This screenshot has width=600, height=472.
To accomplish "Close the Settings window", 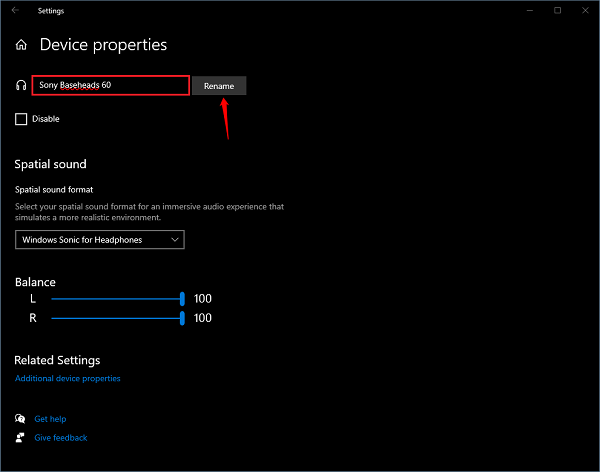I will 585,11.
